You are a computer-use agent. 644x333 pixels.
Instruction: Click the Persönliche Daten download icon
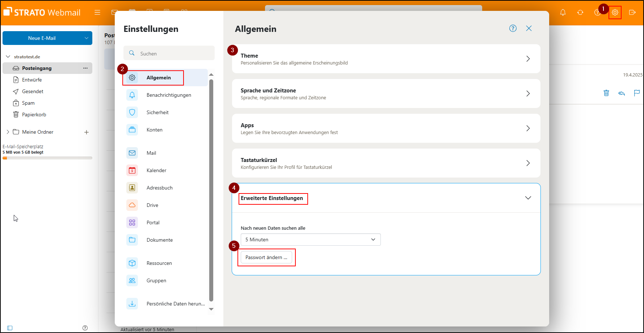coord(132,303)
